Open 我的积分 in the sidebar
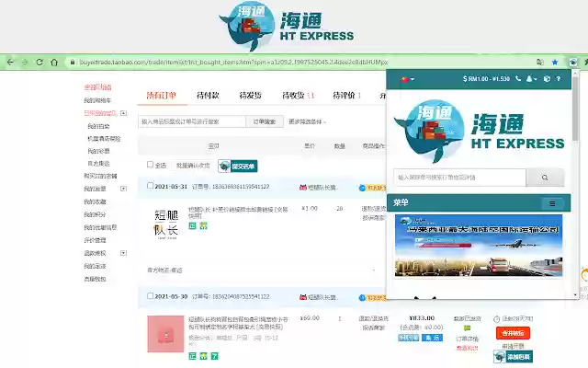Viewport: 588px width, 368px height. tap(95, 214)
